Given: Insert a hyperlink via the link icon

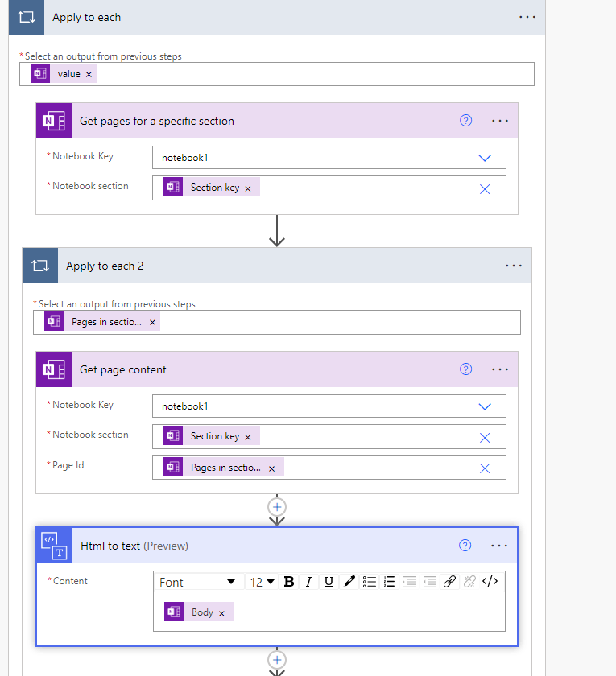Looking at the screenshot, I should (x=449, y=581).
